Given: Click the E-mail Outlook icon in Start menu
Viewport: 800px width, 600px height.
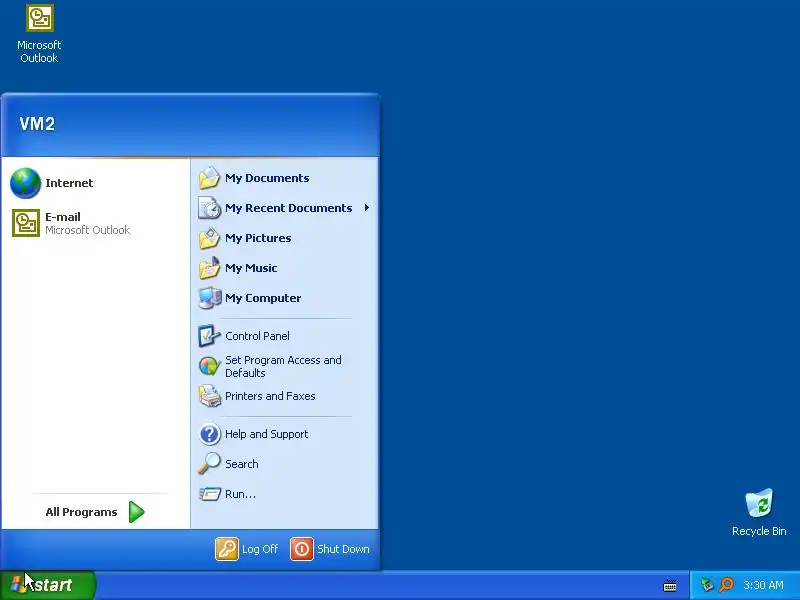Looking at the screenshot, I should pyautogui.click(x=26, y=223).
